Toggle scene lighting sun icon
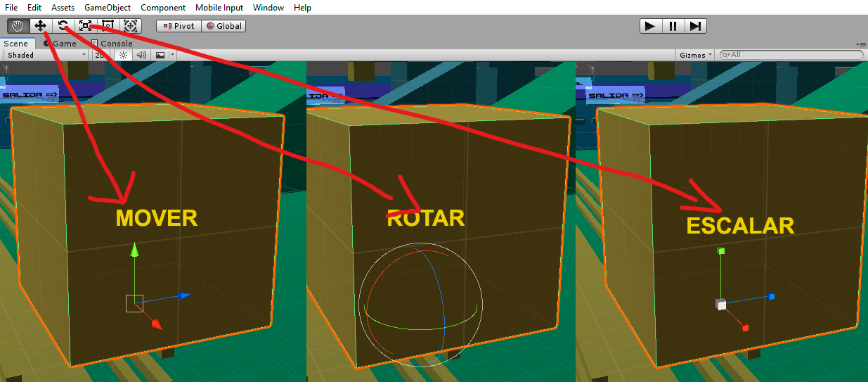This screenshot has width=868, height=382. [x=123, y=55]
